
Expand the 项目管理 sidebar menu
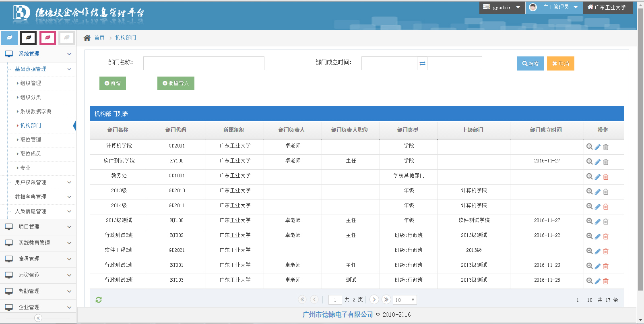pyautogui.click(x=38, y=227)
